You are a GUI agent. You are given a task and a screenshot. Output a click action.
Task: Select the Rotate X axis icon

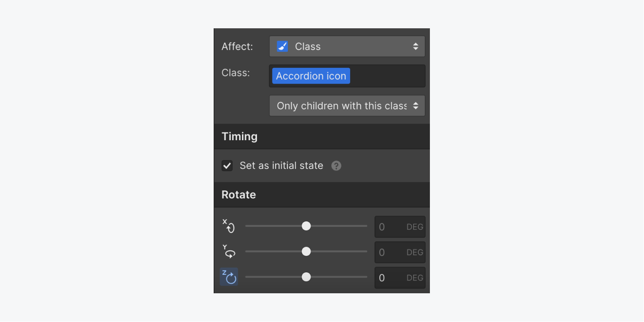[229, 226]
